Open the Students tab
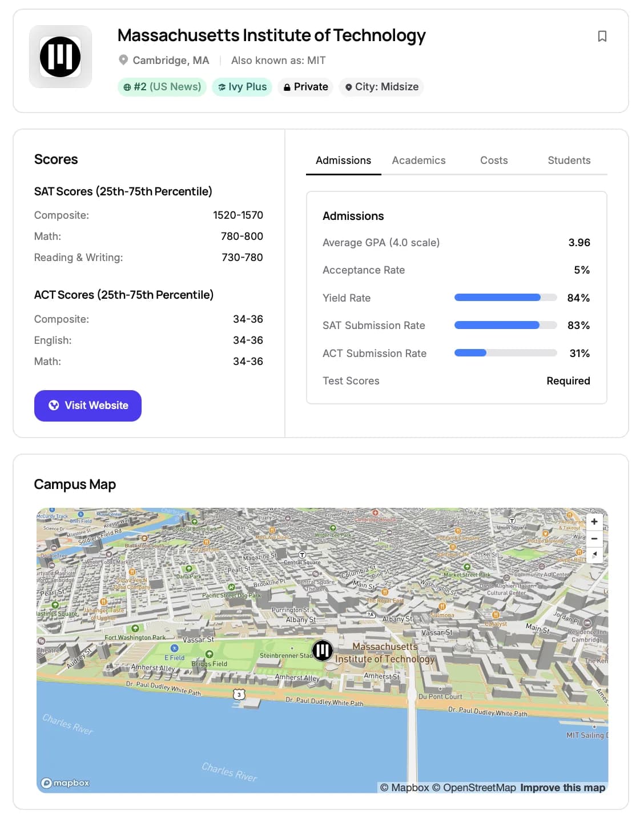The image size is (644, 818). (569, 161)
